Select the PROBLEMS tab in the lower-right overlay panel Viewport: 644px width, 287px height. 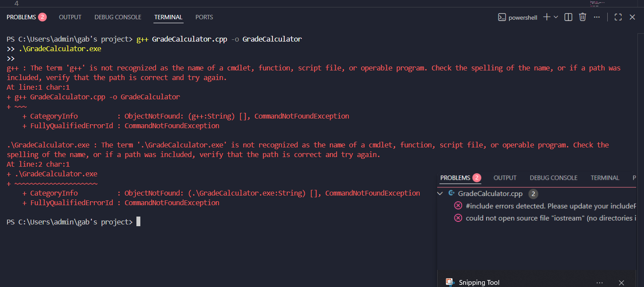460,178
